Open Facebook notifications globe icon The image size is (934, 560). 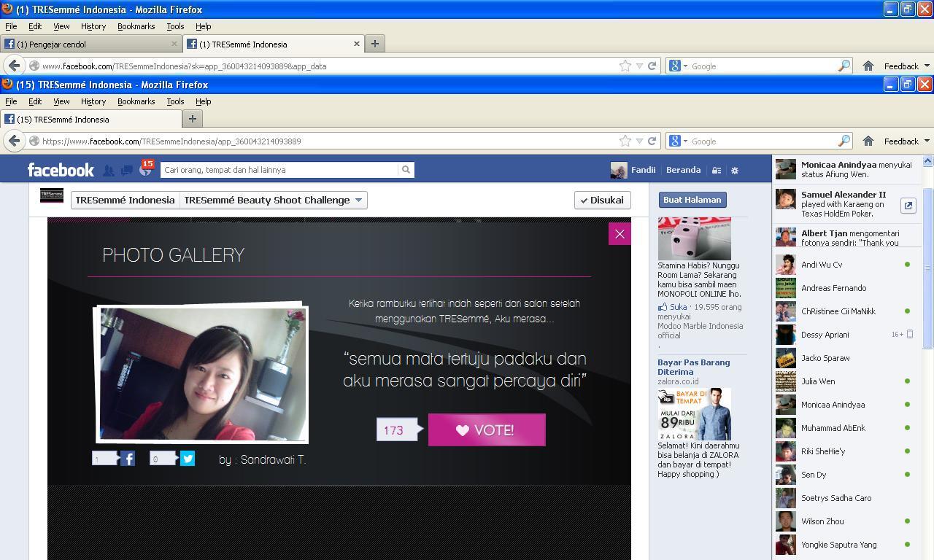[x=145, y=170]
